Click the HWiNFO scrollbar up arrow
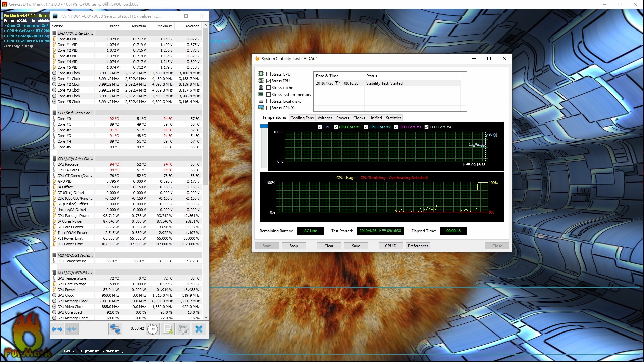The height and width of the screenshot is (362, 644). coord(206,25)
